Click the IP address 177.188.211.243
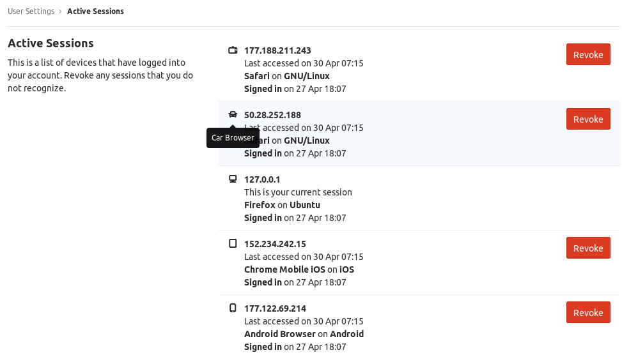Screen dimensions: 622x364 (277, 50)
